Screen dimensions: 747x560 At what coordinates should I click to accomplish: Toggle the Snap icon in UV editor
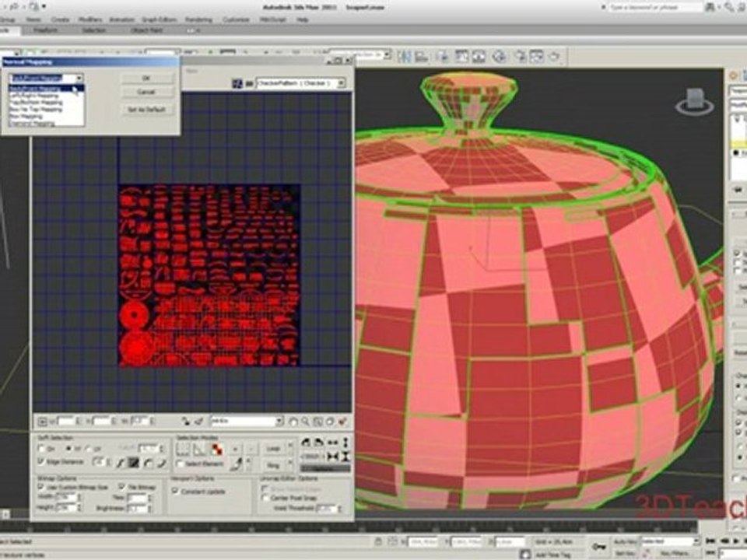[x=342, y=422]
